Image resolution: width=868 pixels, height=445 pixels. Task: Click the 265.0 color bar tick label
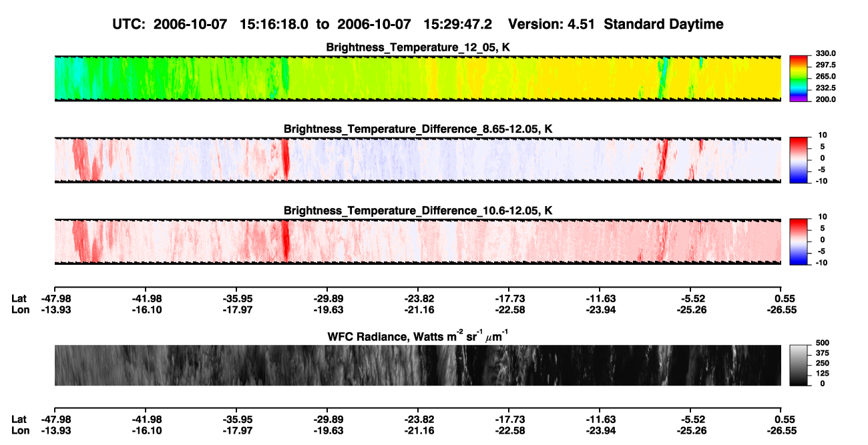826,76
